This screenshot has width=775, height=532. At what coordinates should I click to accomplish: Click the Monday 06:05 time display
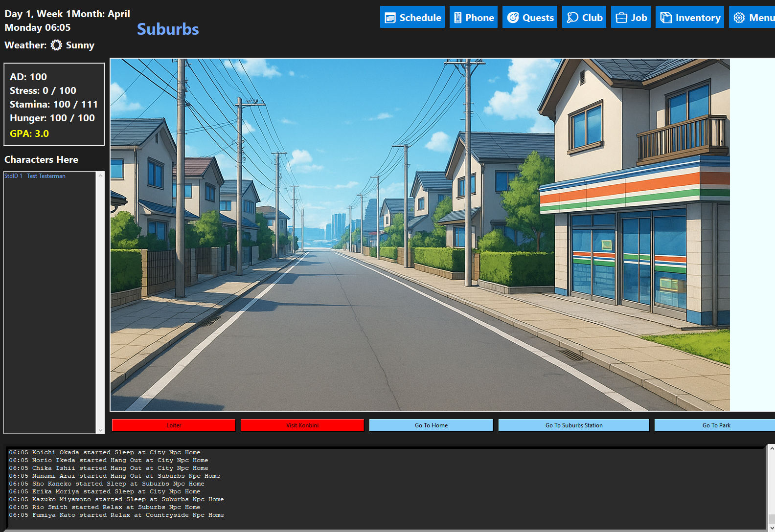(x=38, y=27)
